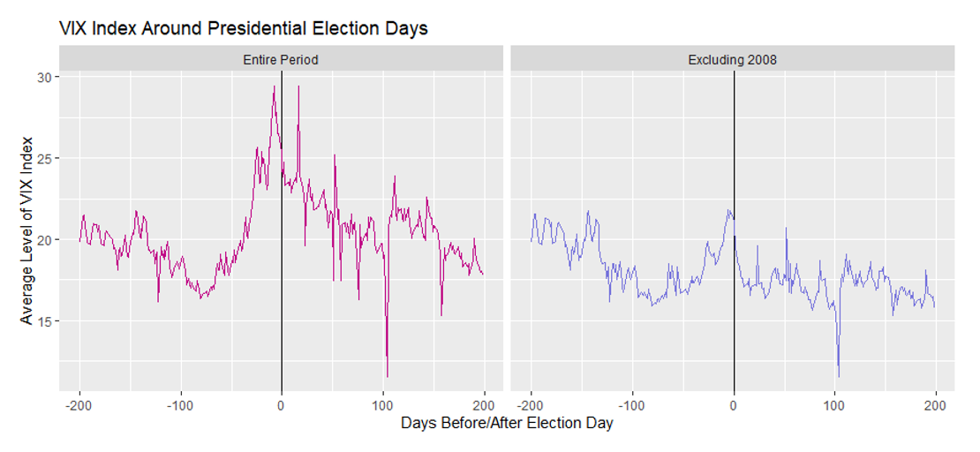This screenshot has height=452, width=980.
Task: Click the y-axis tick label 30
Action: click(x=43, y=78)
